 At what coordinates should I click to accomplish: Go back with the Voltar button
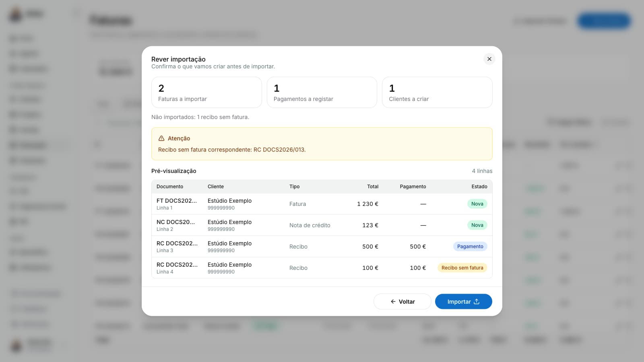(402, 302)
